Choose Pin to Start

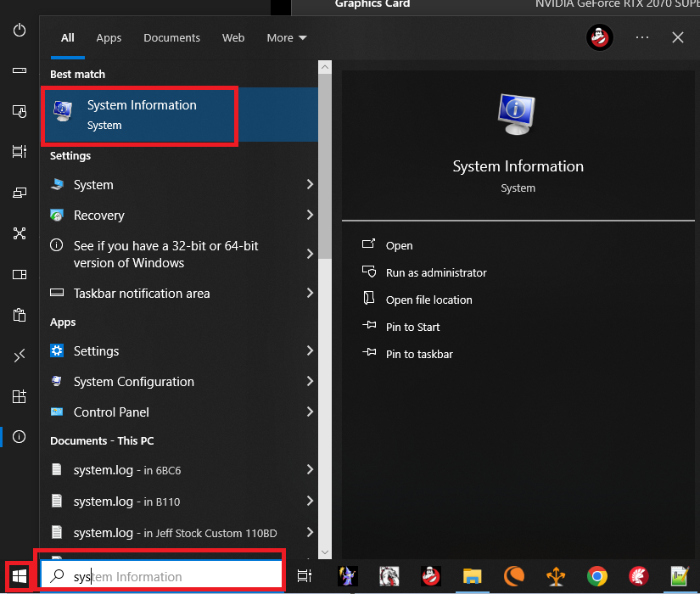pyautogui.click(x=412, y=327)
